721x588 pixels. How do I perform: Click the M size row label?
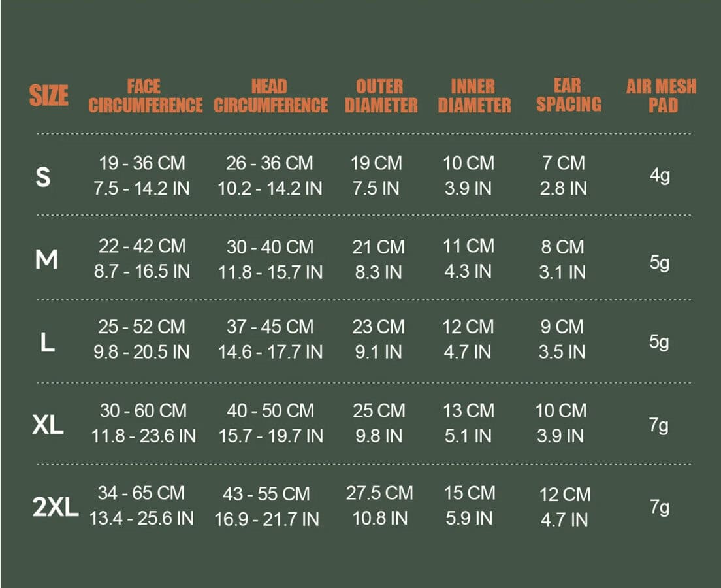click(46, 259)
